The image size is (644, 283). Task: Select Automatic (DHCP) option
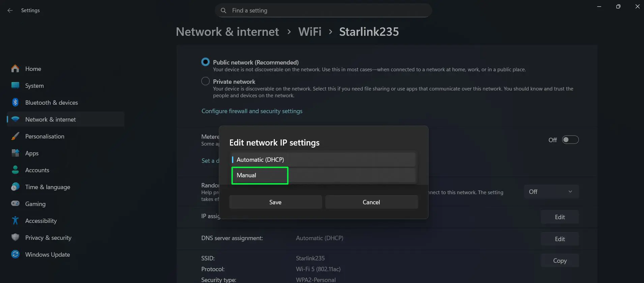tap(323, 159)
